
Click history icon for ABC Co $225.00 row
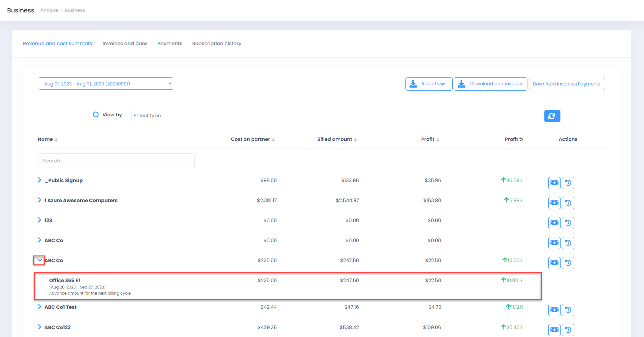tap(568, 263)
